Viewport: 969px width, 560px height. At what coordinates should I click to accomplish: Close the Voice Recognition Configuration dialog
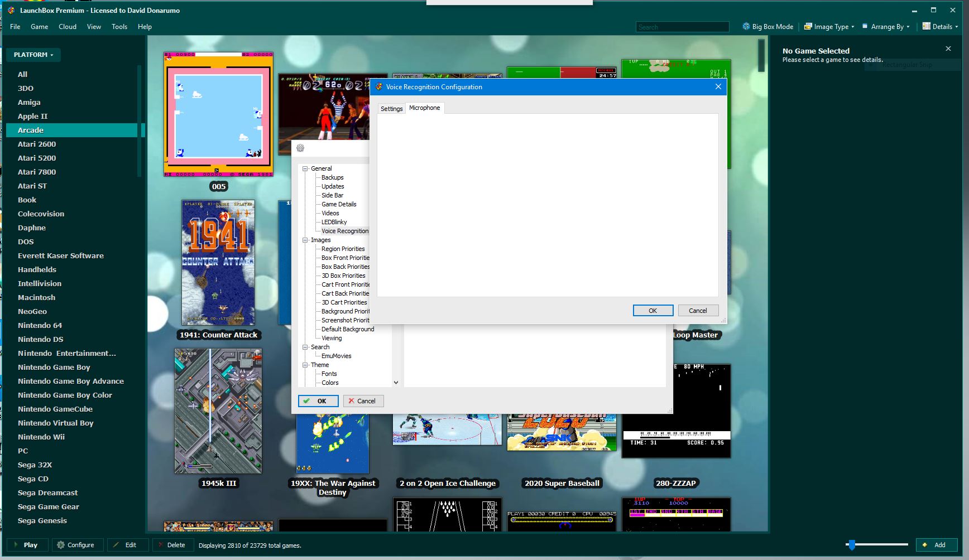click(718, 86)
